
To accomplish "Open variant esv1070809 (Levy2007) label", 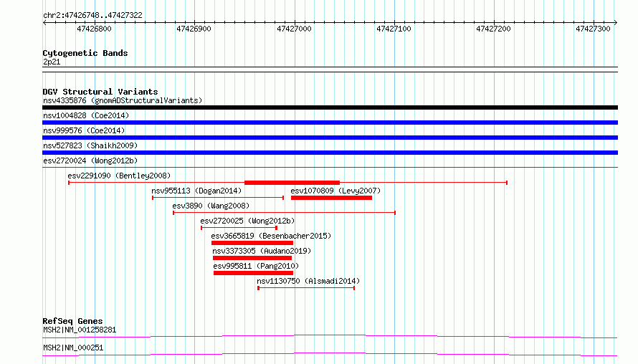I will (335, 191).
